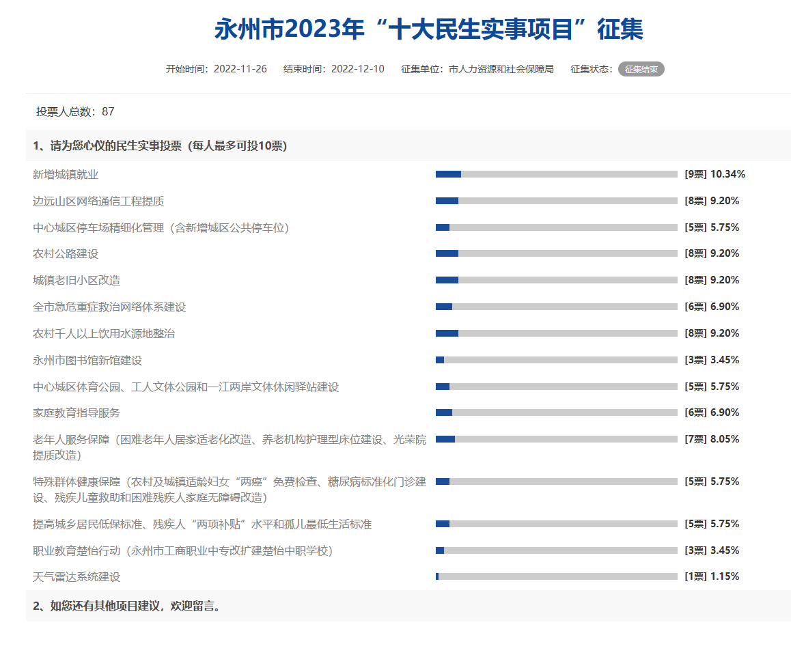Click the 投票人总数 87 text
This screenshot has height=672, width=791.
click(75, 111)
